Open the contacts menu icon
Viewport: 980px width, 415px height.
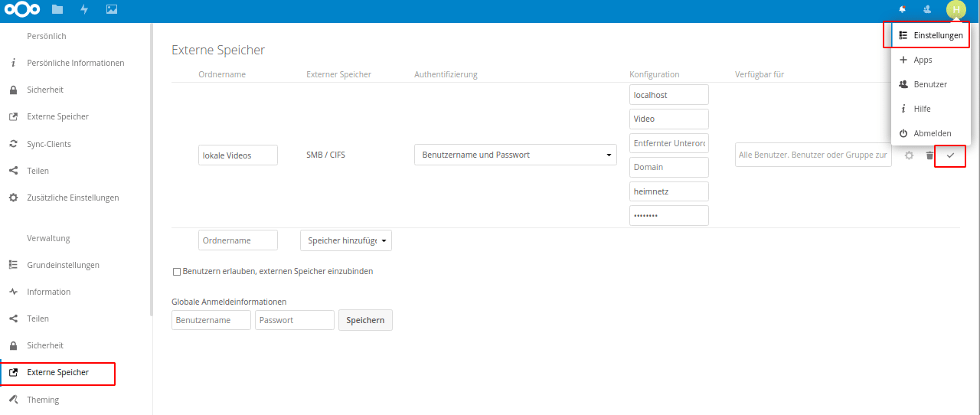(927, 10)
